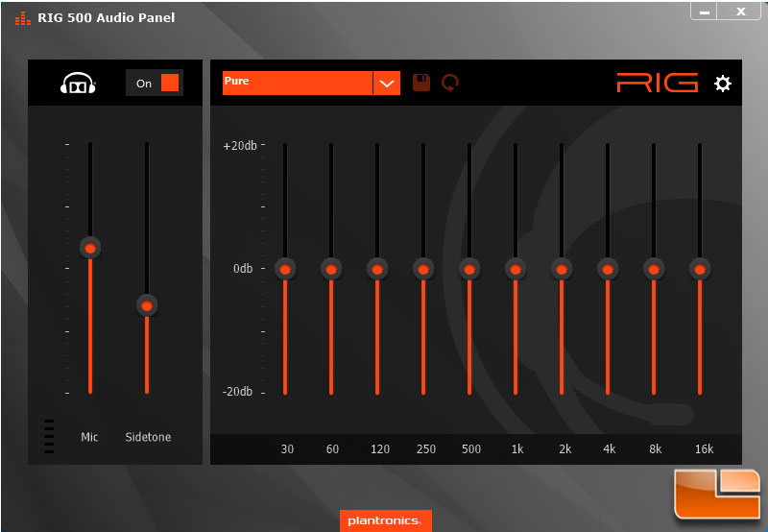Toggle the Dolby surround On switch
The height and width of the screenshot is (532, 768).
[x=155, y=83]
